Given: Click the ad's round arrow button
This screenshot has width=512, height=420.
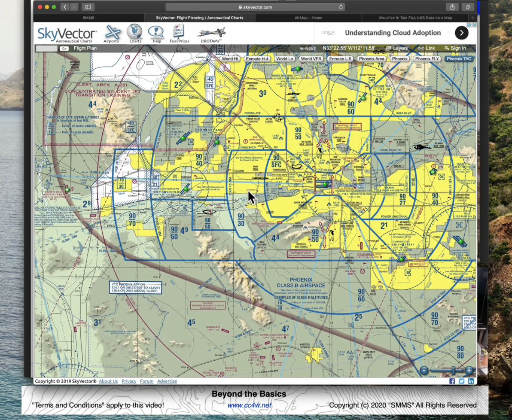Looking at the screenshot, I should [461, 33].
